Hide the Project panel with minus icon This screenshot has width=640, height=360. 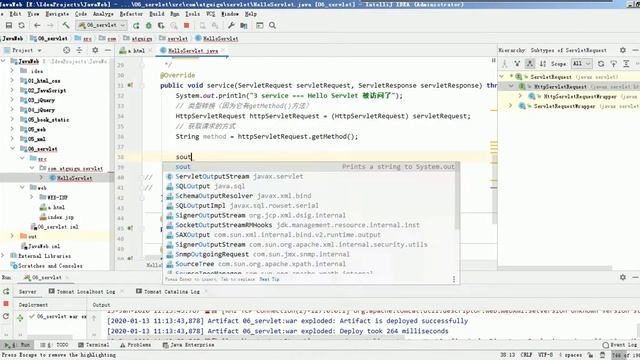point(108,50)
